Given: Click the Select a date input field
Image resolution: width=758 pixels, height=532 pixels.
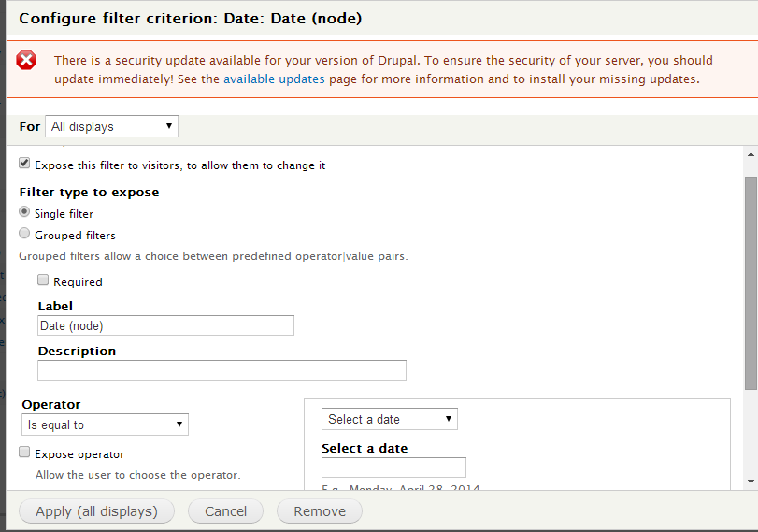Looking at the screenshot, I should 394,467.
